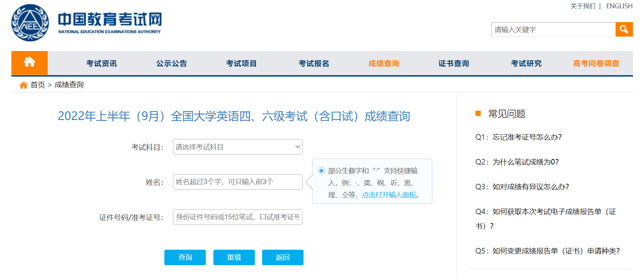Open FAQ Q1 about forgotten 准考证号
Image resolution: width=644 pixels, height=279 pixels.
coord(518,137)
